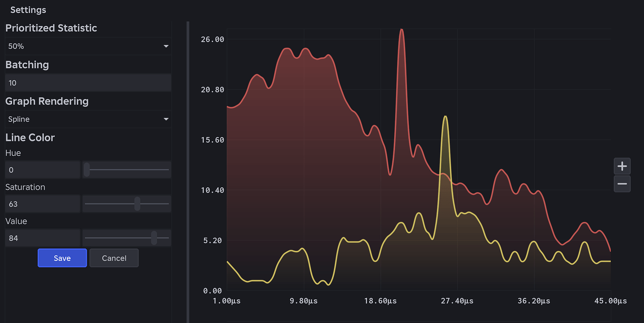Image resolution: width=644 pixels, height=323 pixels.
Task: Click the Saturation slider thumb
Action: point(137,204)
